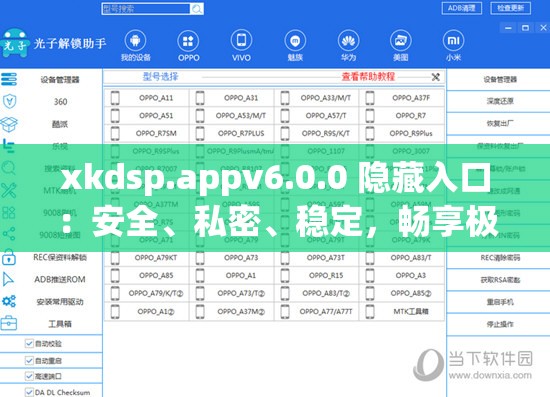The image size is (550, 397).
Task: Select model OPPO_R9Plus
Action: point(411,133)
